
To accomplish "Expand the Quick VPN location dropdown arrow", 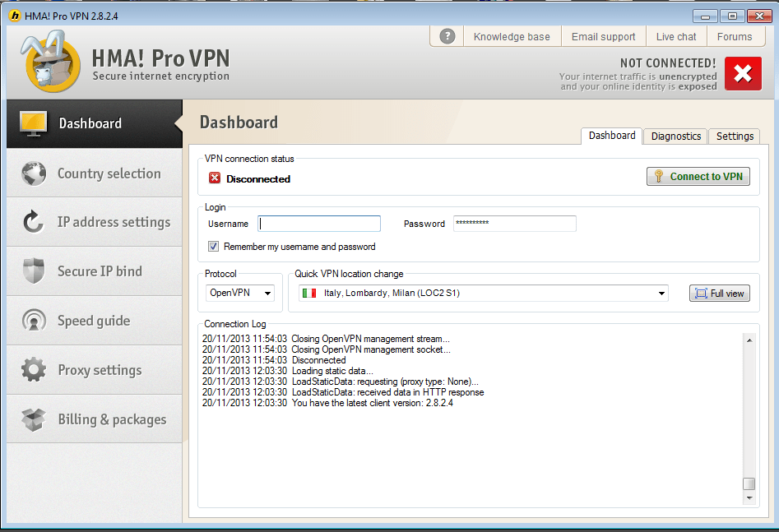I will tap(661, 293).
